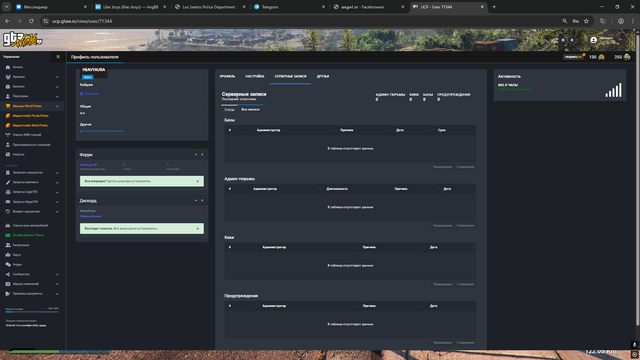Select the Все записи sub-tab
640x360 pixels.
click(250, 109)
